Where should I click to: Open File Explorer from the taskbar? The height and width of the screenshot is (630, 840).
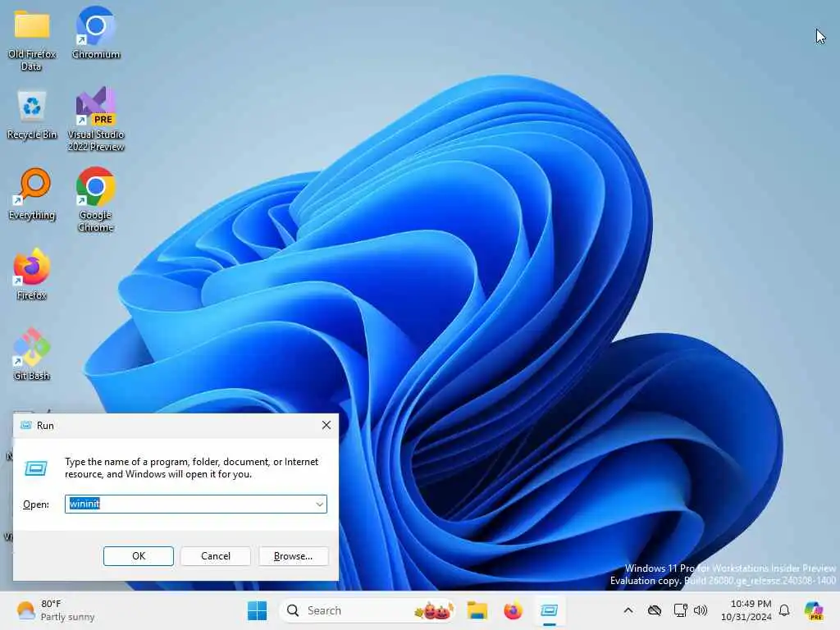click(x=477, y=610)
